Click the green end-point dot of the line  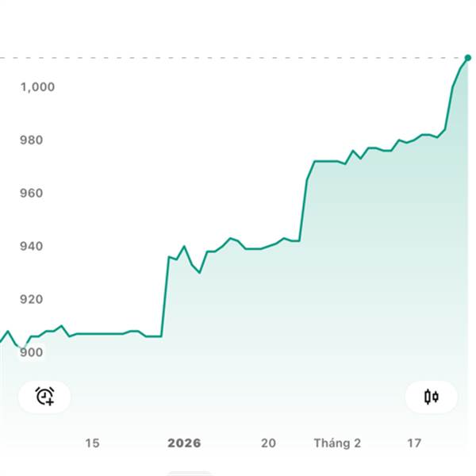tap(467, 58)
